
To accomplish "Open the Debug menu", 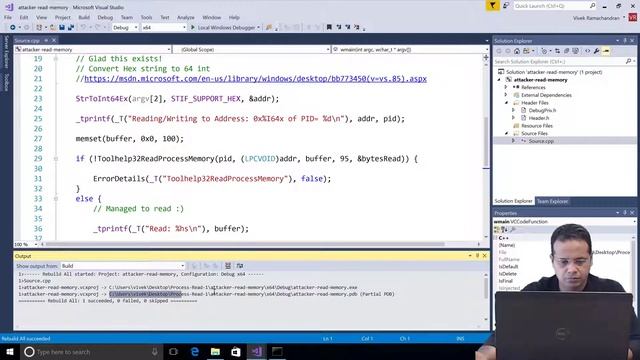I will click(x=105, y=18).
